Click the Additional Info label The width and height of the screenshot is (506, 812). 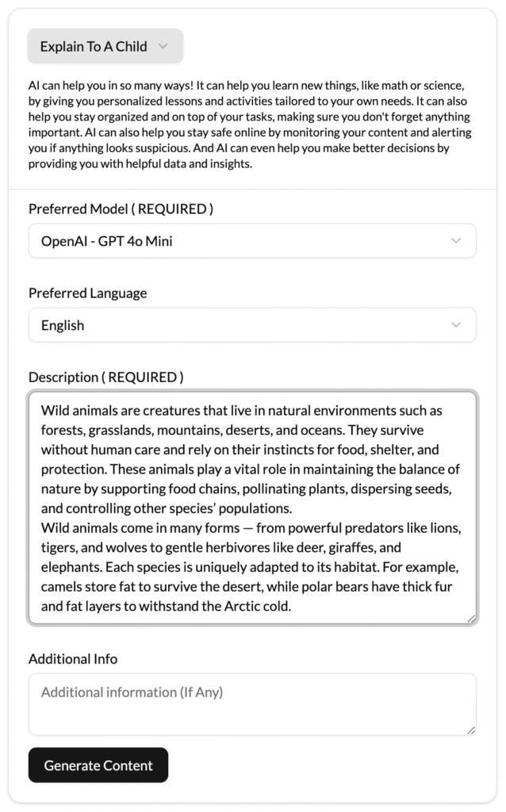73,659
